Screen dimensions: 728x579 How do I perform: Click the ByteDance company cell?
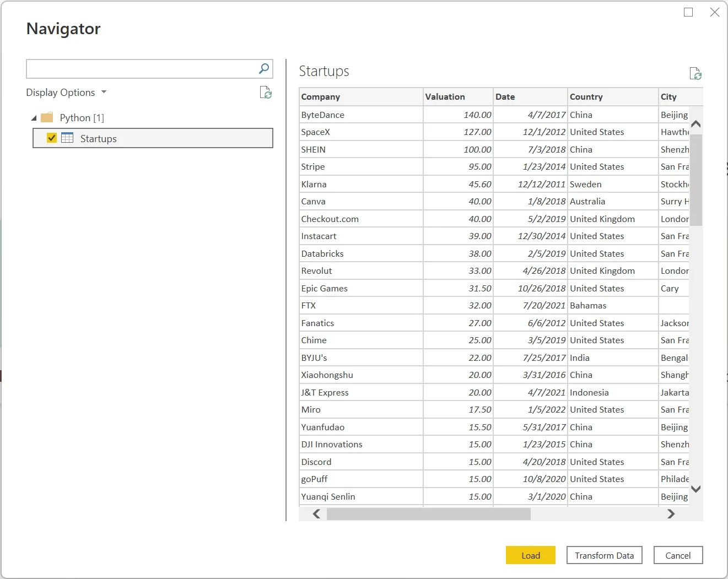pos(361,115)
